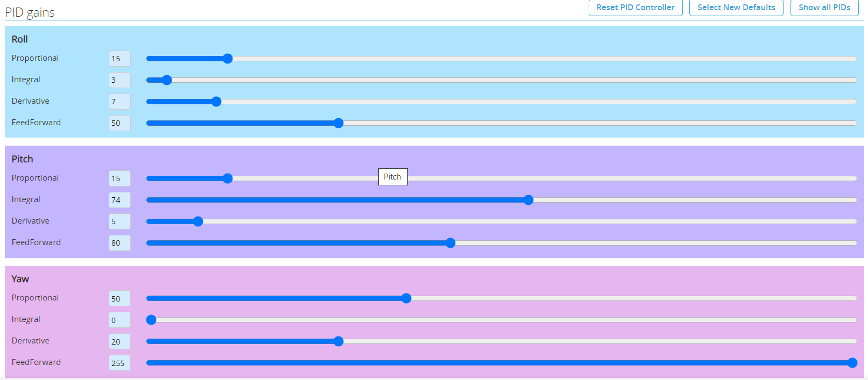Click the Reset PID Controller button

point(635,8)
